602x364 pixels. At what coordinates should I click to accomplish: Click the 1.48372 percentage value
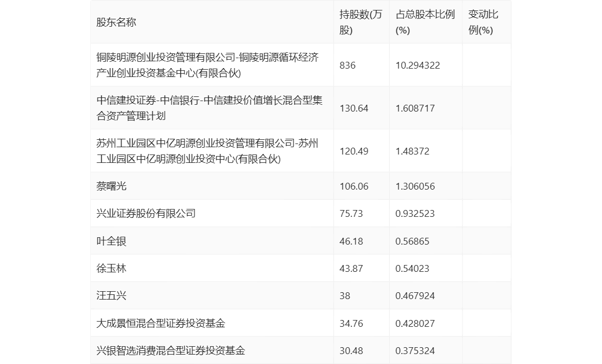(412, 151)
